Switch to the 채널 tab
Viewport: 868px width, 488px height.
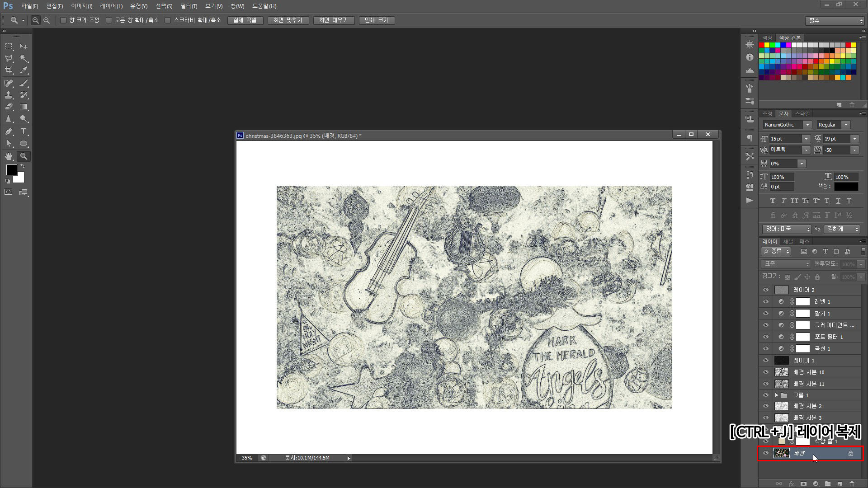coord(788,242)
